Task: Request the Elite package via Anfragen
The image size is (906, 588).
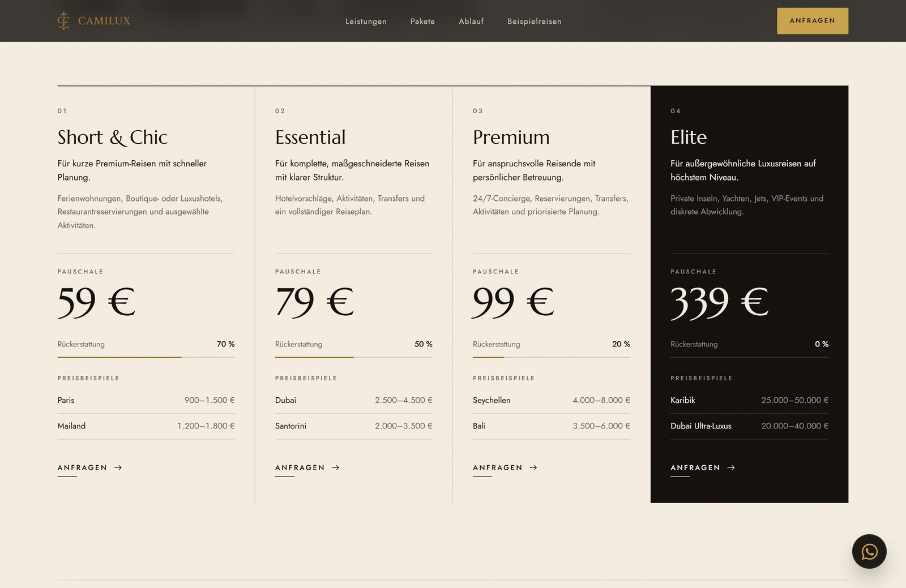Action: (x=702, y=467)
